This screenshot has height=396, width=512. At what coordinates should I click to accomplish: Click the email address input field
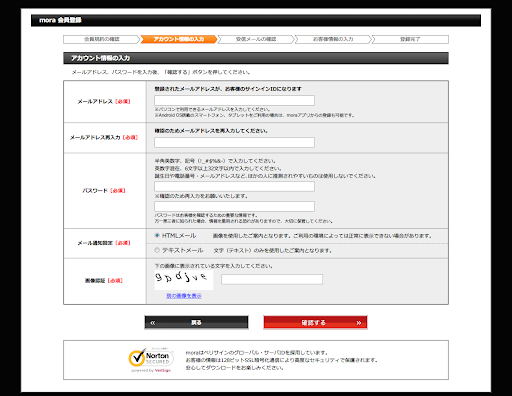coord(234,100)
